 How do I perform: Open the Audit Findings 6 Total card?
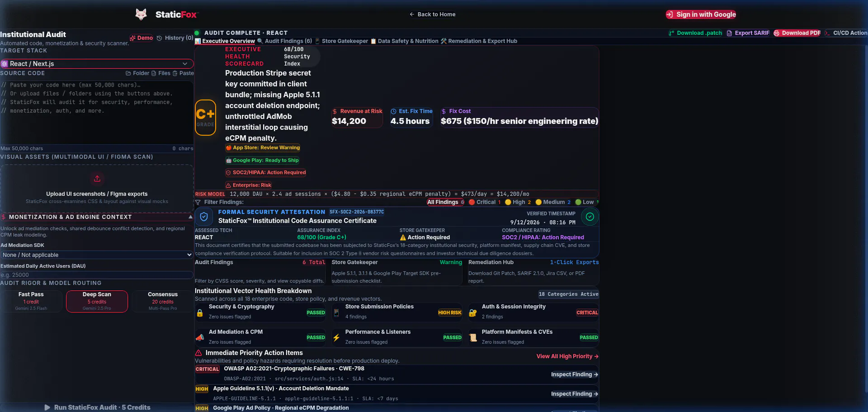(x=260, y=271)
